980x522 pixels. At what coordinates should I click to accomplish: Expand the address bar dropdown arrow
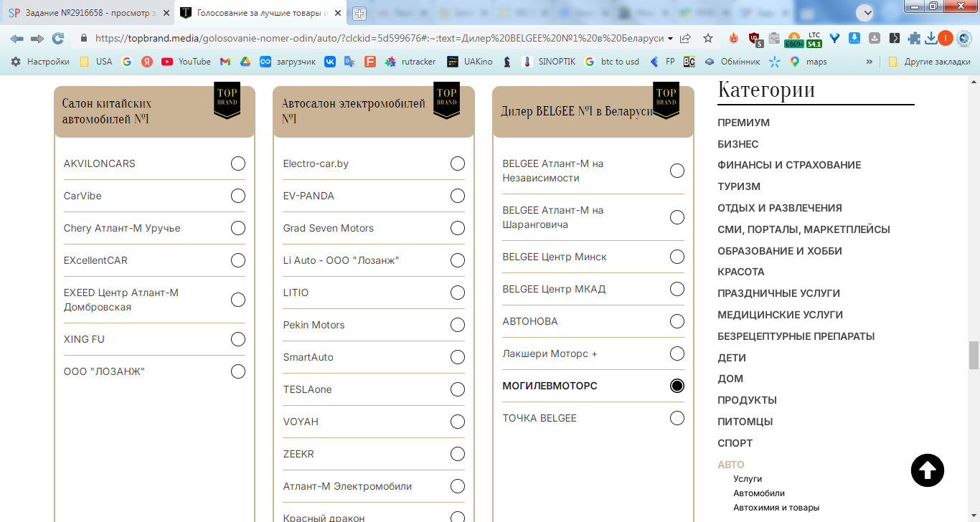point(670,39)
